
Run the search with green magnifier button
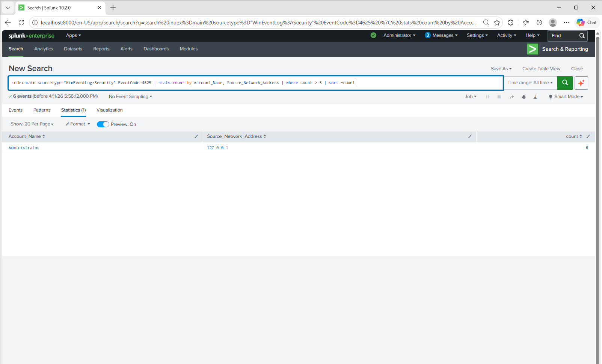(x=565, y=83)
